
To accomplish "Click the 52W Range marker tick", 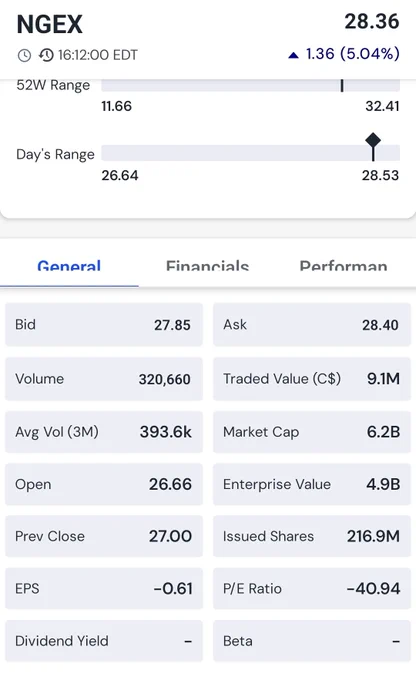I will click(x=342, y=85).
